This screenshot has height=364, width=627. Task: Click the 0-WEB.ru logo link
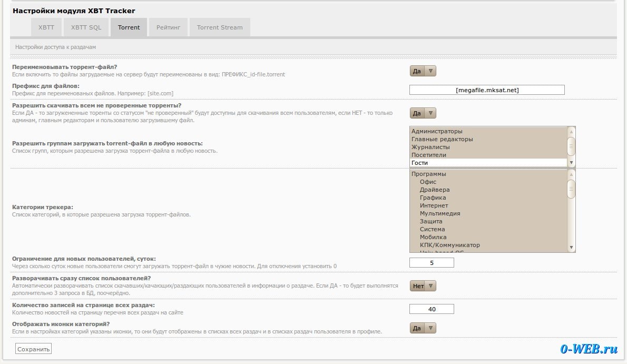coord(589,349)
